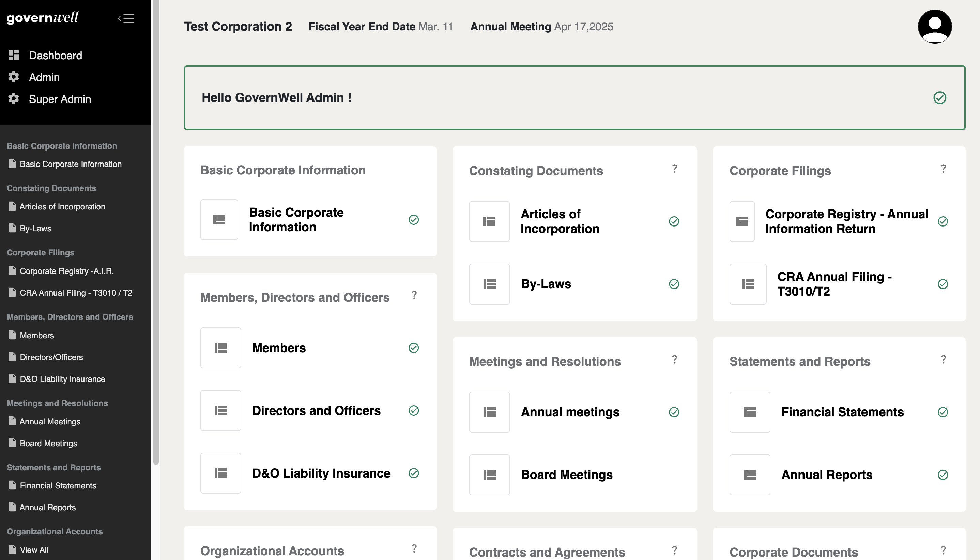Toggle the By-Laws card completion check
The width and height of the screenshot is (980, 560).
tap(674, 284)
